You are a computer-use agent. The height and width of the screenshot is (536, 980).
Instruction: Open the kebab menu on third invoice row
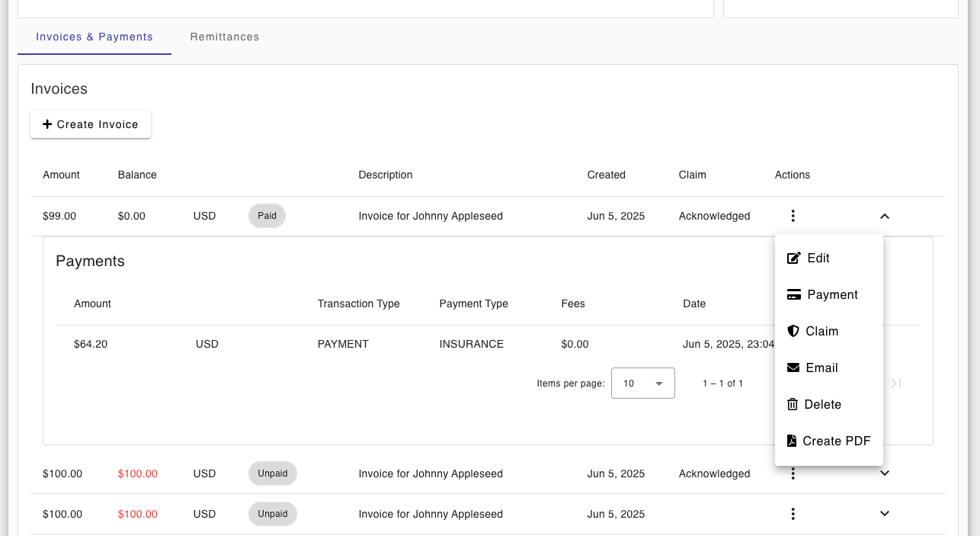click(x=793, y=514)
